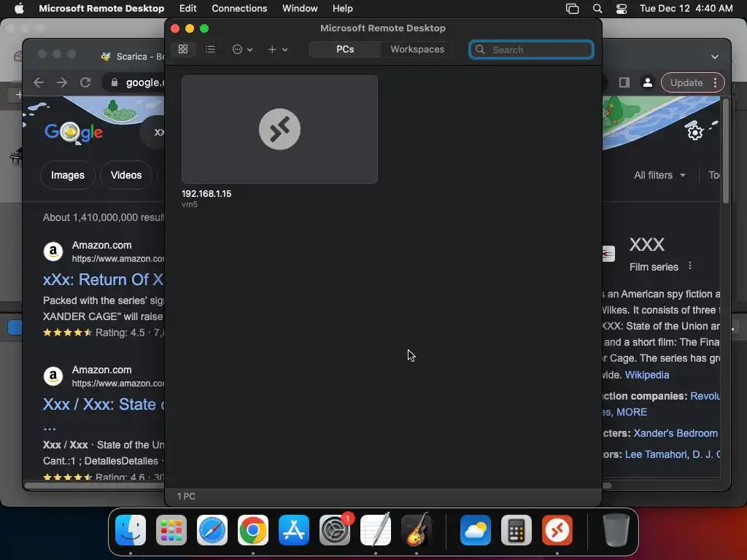The width and height of the screenshot is (747, 560).
Task: Open Weather app from the Dock
Action: click(x=476, y=530)
